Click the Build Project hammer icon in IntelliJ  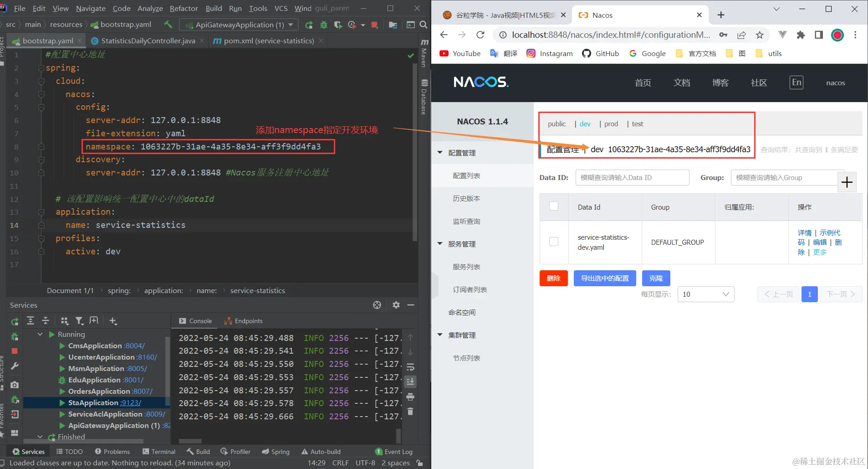168,25
